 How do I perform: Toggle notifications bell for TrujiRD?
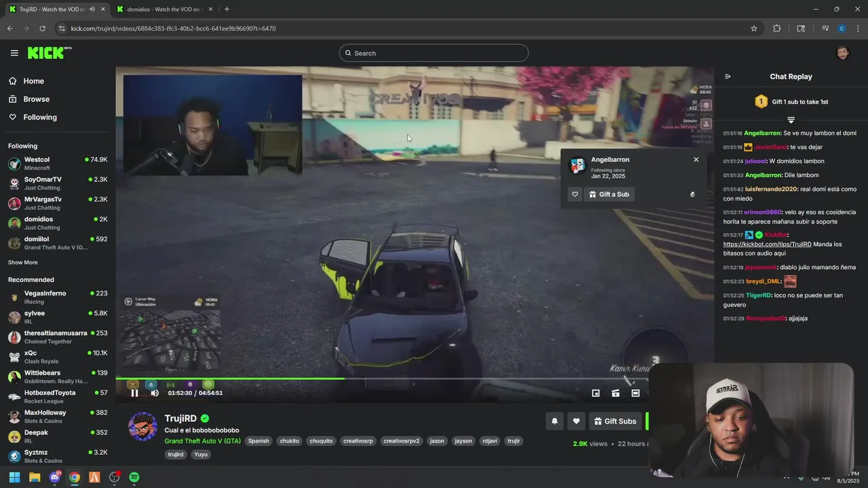pyautogui.click(x=555, y=421)
